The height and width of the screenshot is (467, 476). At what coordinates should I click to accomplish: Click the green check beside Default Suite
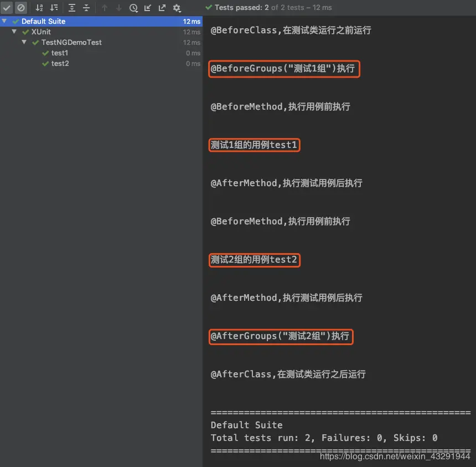pos(16,21)
